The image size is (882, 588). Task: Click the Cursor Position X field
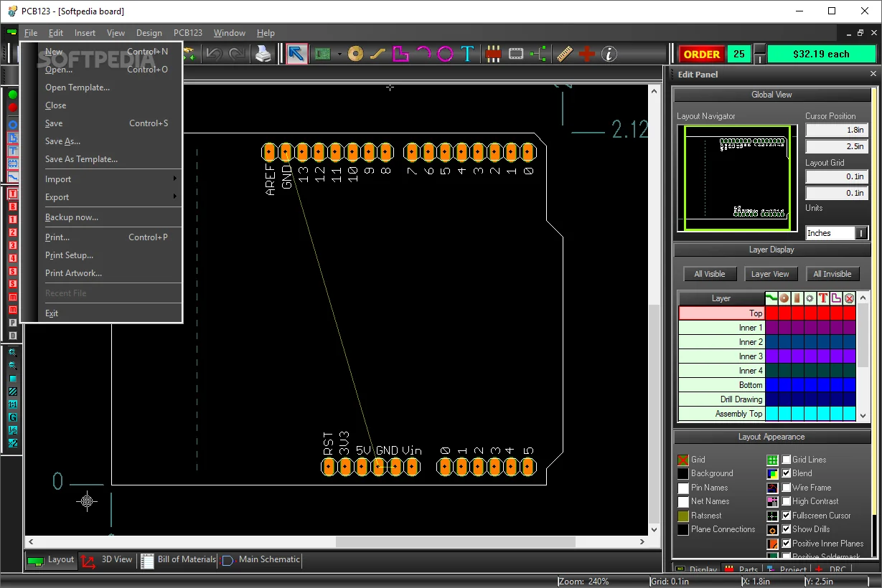[x=837, y=129]
